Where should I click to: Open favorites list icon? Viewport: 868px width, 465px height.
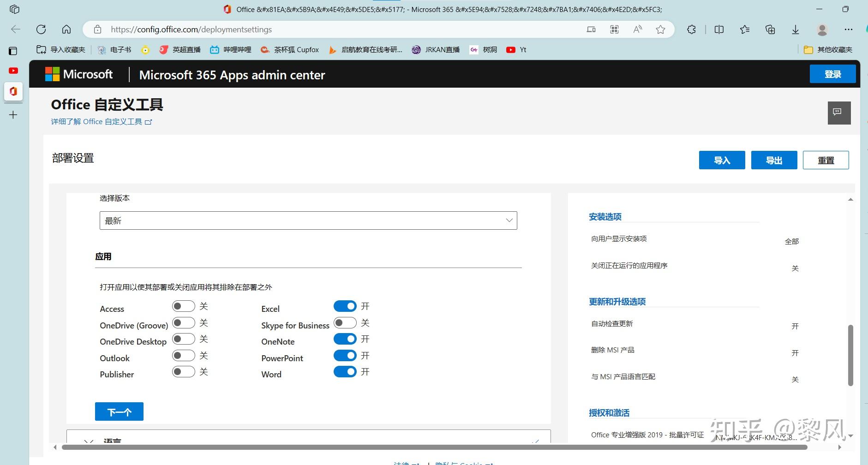(744, 30)
